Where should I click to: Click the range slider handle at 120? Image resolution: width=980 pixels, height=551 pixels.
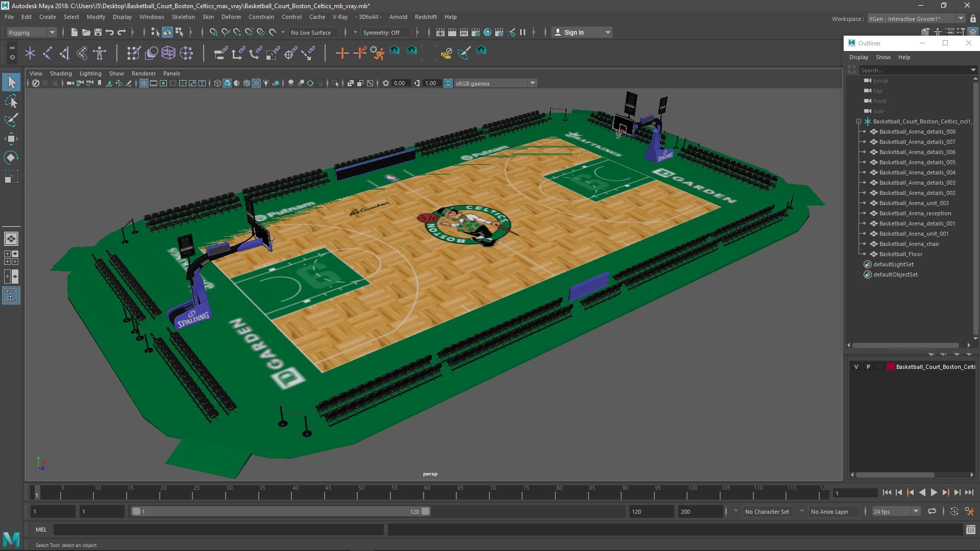(426, 511)
